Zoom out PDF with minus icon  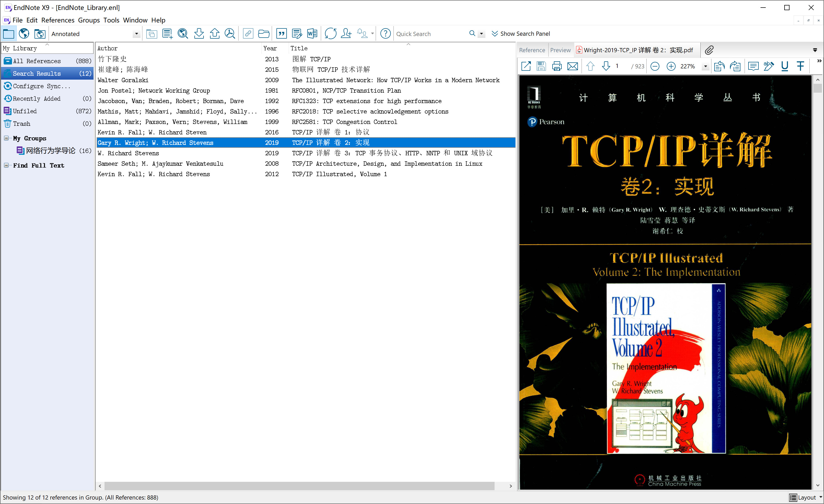[x=655, y=67]
